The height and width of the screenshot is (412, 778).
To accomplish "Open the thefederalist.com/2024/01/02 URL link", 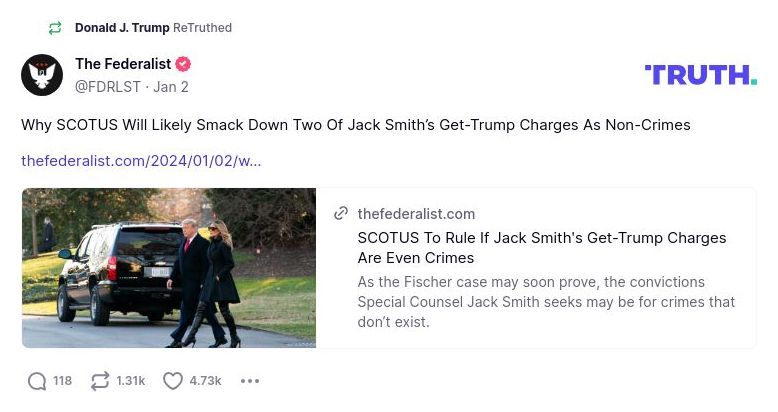I will 141,160.
